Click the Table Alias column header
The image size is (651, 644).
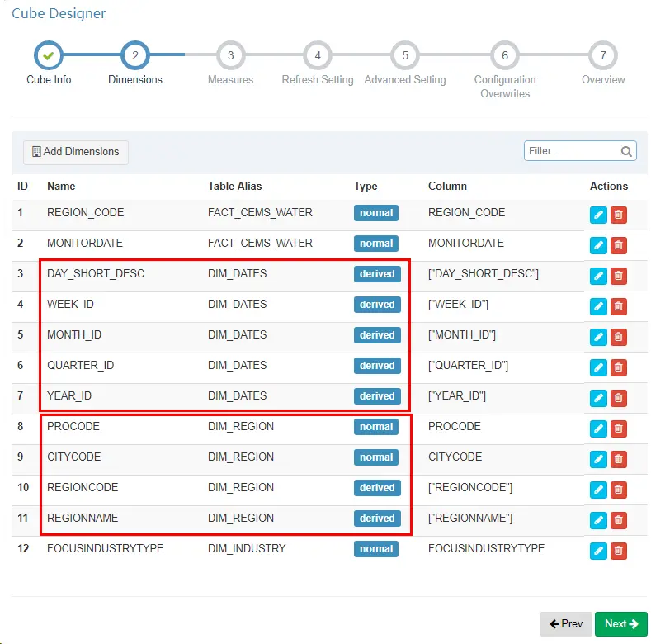tap(234, 186)
